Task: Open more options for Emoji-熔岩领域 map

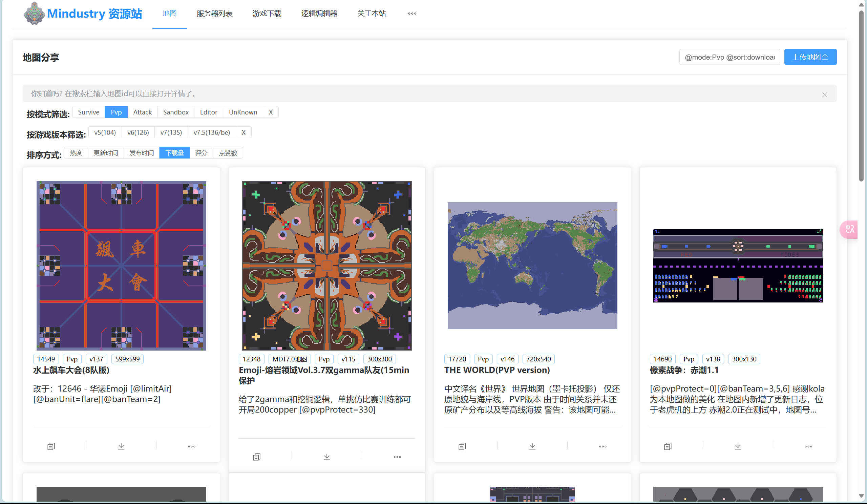Action: click(x=396, y=457)
